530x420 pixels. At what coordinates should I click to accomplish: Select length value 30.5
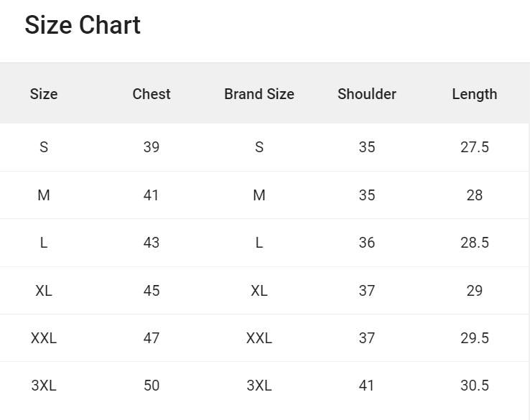click(475, 386)
